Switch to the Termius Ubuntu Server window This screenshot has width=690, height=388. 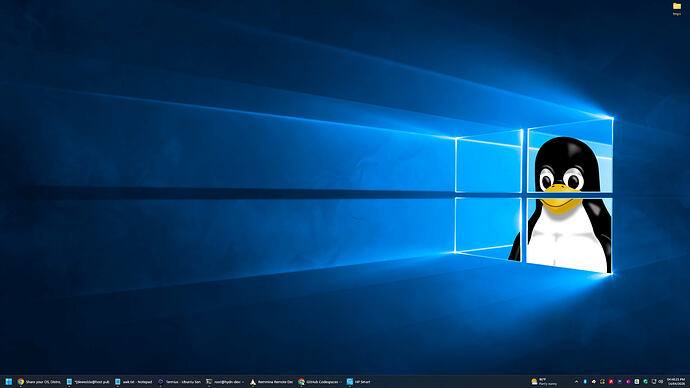pyautogui.click(x=180, y=382)
